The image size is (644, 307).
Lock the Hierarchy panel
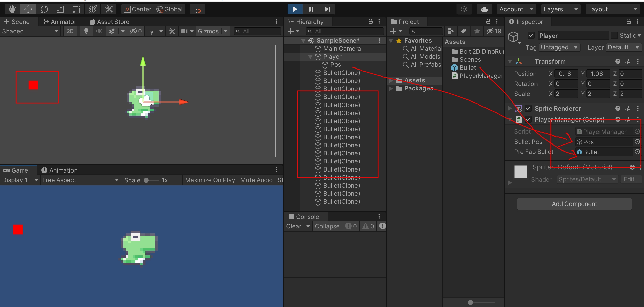tap(370, 21)
